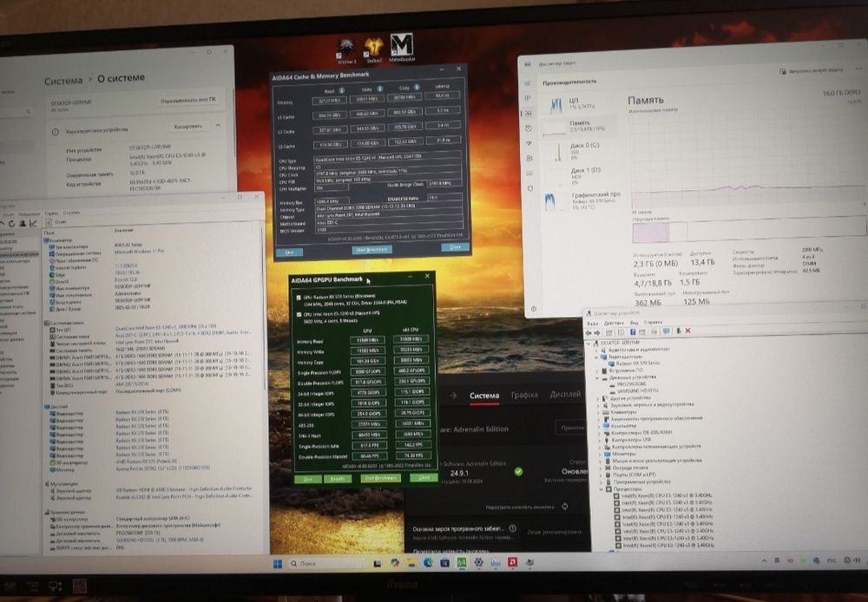Screen dimensions: 868x602
Task: Open Task Manager Startup apps sidebar icon
Action: coord(529,143)
